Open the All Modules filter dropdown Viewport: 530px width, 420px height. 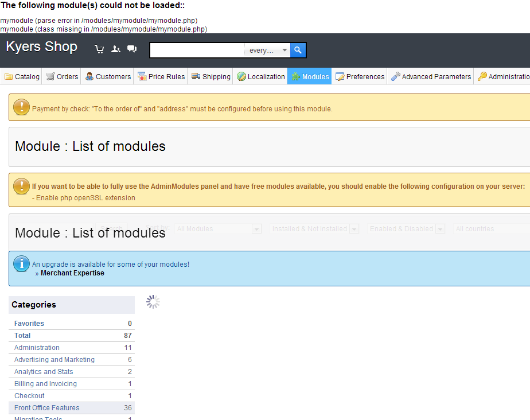click(218, 229)
